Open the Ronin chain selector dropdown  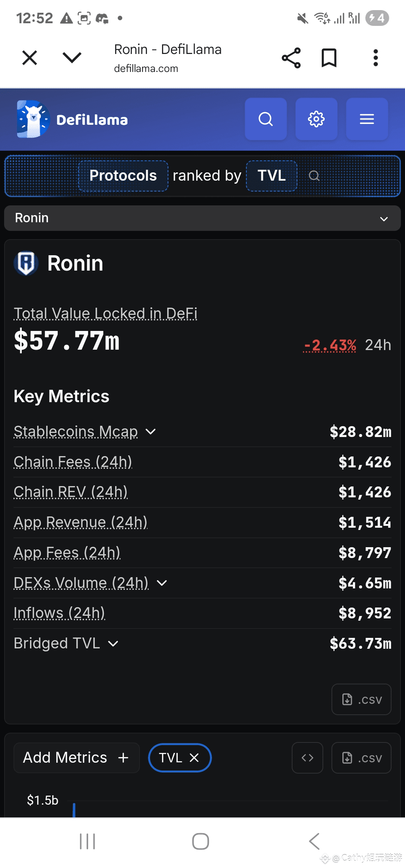[x=202, y=218]
